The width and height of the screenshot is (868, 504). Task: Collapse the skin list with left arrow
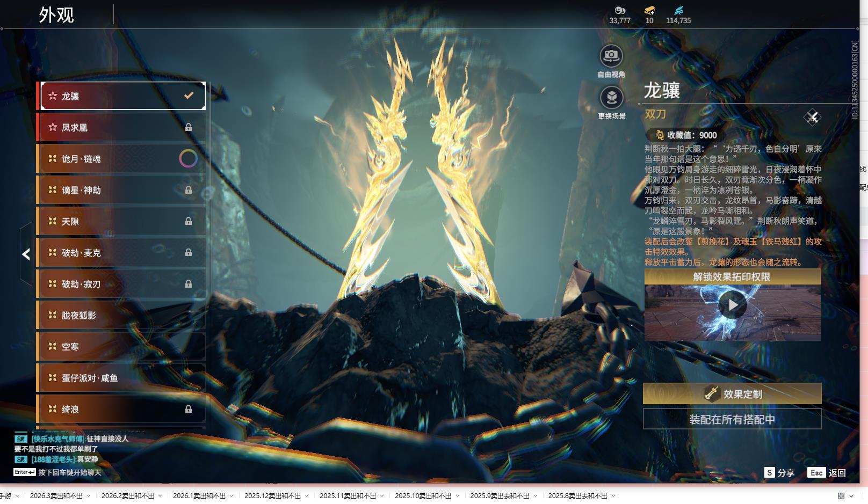click(26, 254)
